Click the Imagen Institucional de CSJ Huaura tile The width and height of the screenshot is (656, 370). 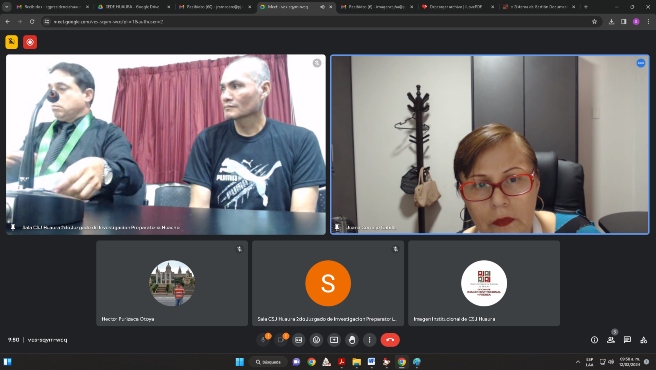point(484,283)
